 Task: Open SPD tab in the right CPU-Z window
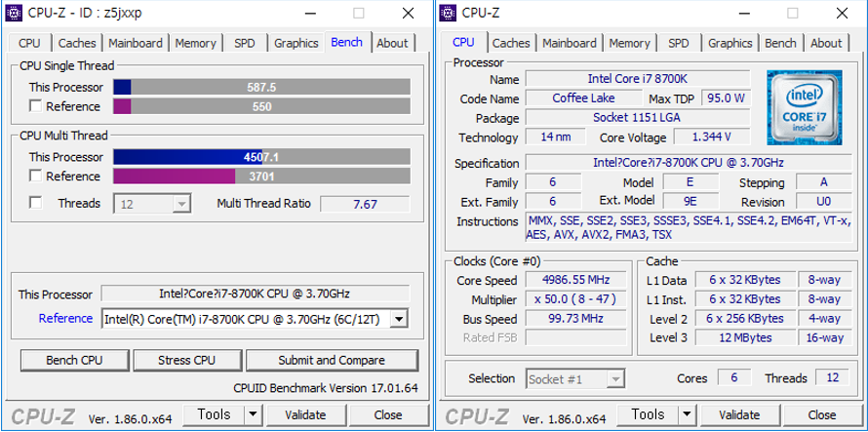click(678, 43)
